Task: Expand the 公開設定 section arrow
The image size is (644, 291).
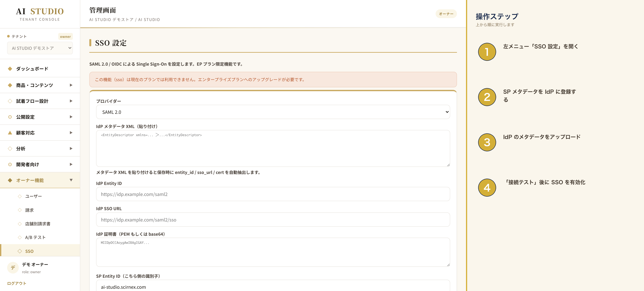Action: point(71,117)
